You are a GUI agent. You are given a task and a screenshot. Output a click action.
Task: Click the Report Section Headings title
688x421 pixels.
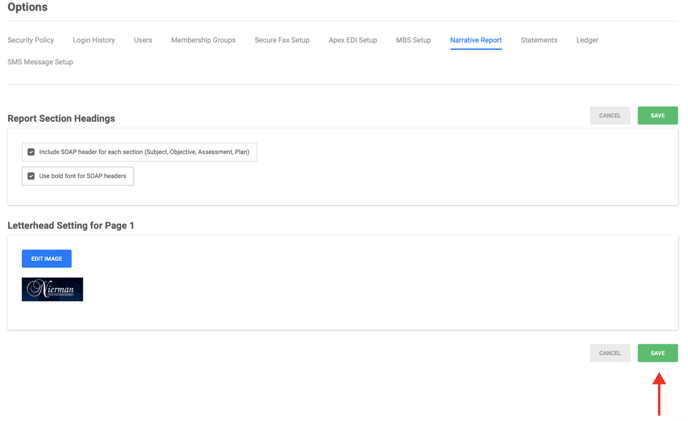coord(61,119)
